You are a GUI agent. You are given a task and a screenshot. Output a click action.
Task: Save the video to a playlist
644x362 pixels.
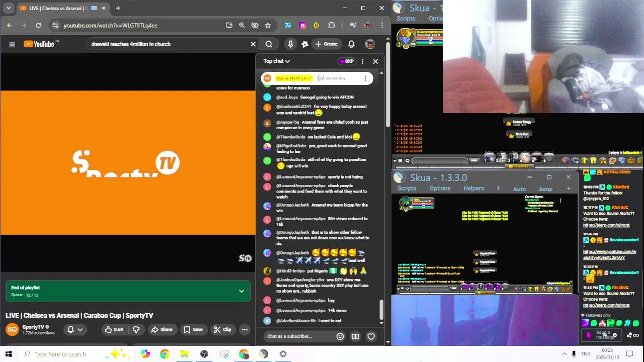(193, 330)
